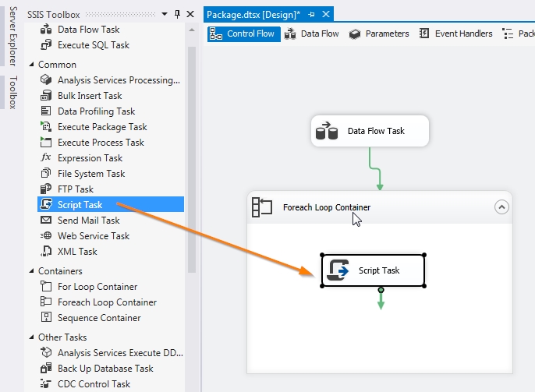Select 'Data Profiling Task' label text
Image resolution: width=535 pixels, height=392 pixels.
pos(96,111)
